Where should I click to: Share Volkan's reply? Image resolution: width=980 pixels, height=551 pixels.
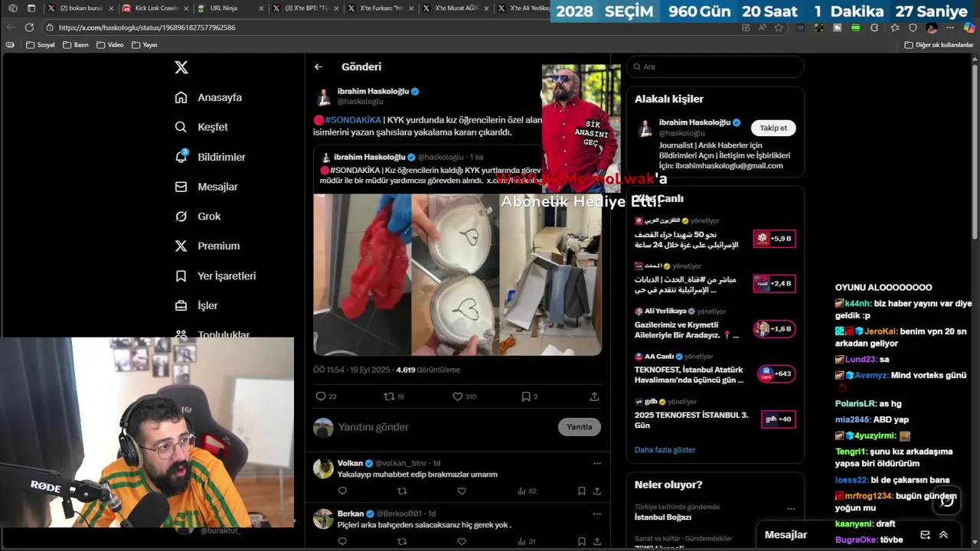597,491
